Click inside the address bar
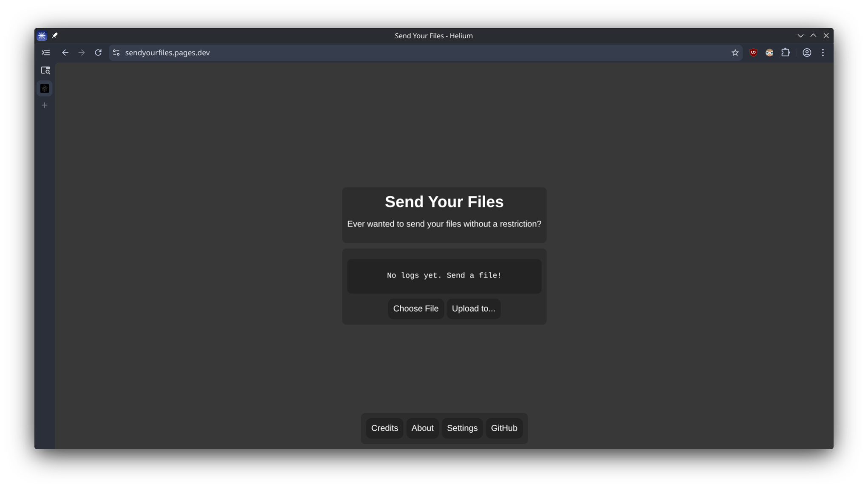This screenshot has width=868, height=490. (297, 53)
